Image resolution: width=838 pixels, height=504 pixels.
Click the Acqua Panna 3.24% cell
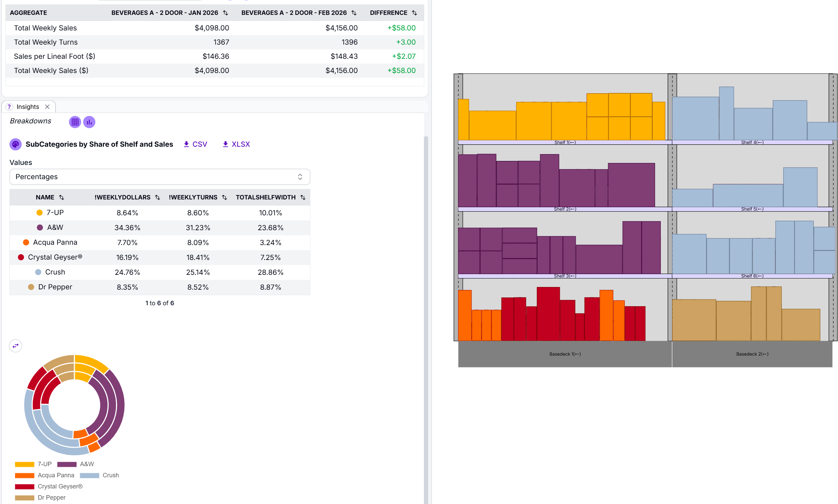(270, 242)
